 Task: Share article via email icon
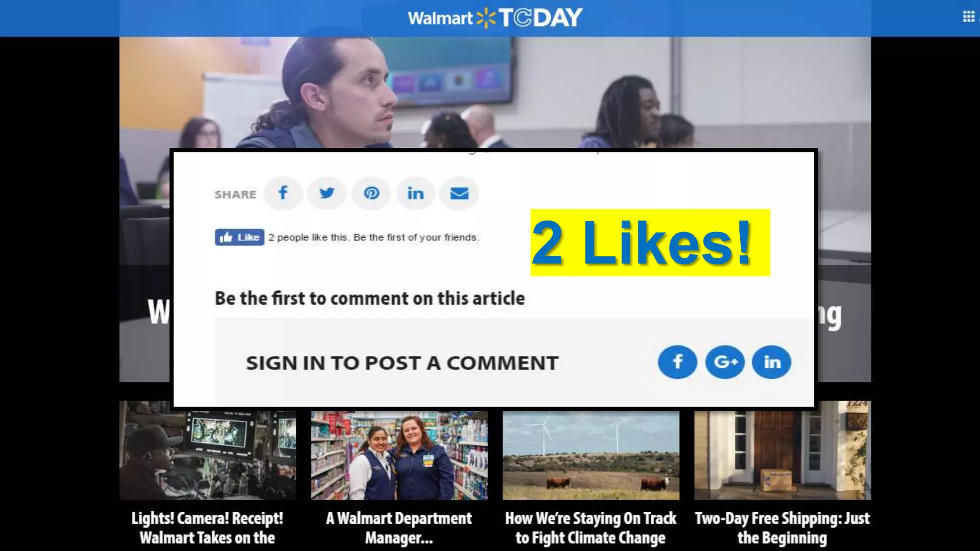click(459, 193)
